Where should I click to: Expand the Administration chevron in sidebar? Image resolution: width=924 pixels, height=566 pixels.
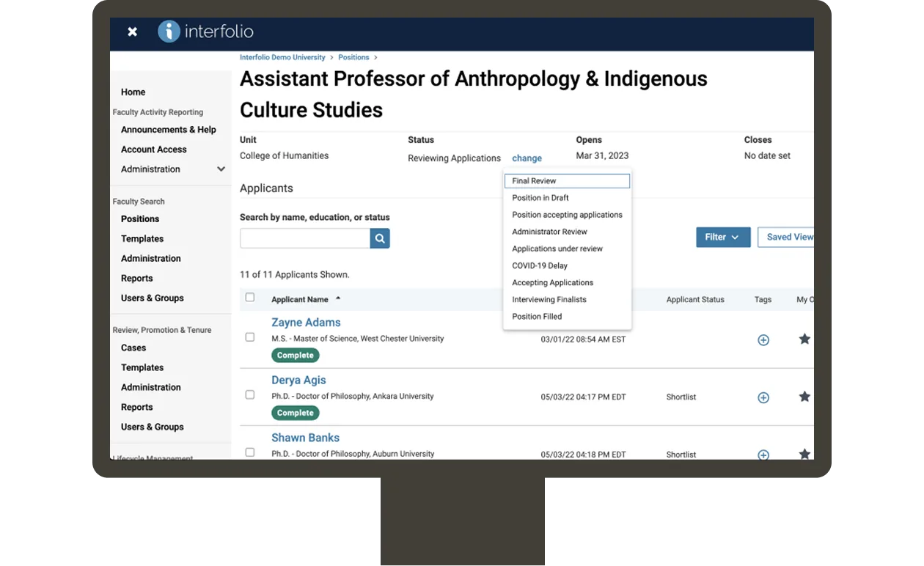click(x=221, y=169)
